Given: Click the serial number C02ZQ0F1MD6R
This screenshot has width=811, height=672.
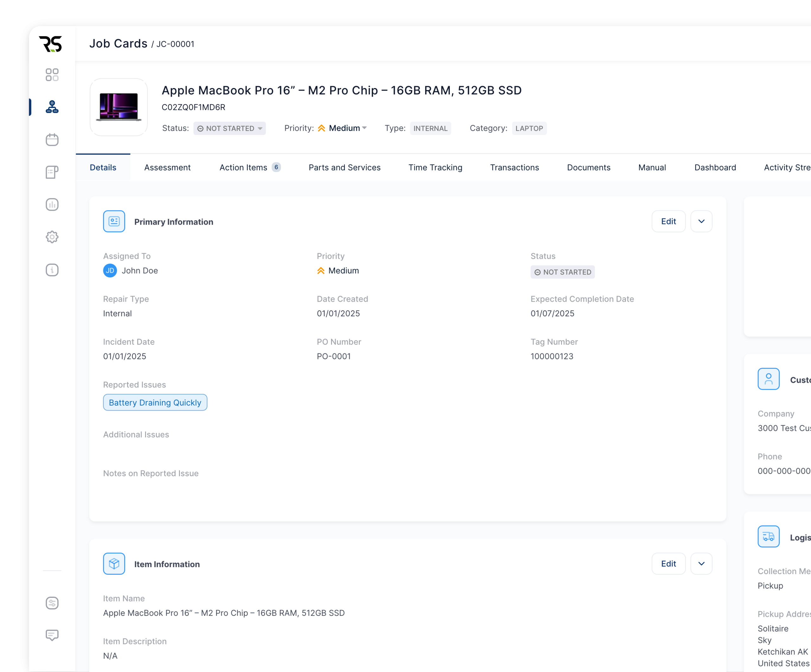Looking at the screenshot, I should point(194,107).
